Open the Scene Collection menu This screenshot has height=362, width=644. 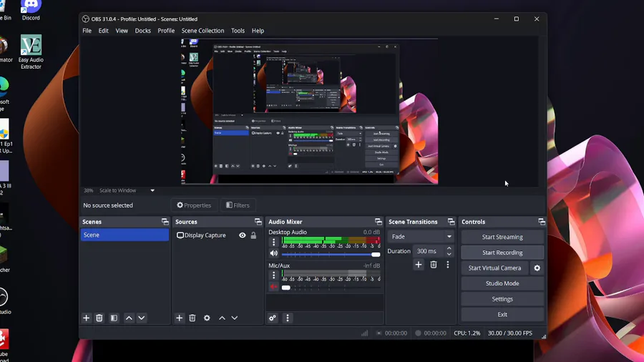tap(203, 31)
